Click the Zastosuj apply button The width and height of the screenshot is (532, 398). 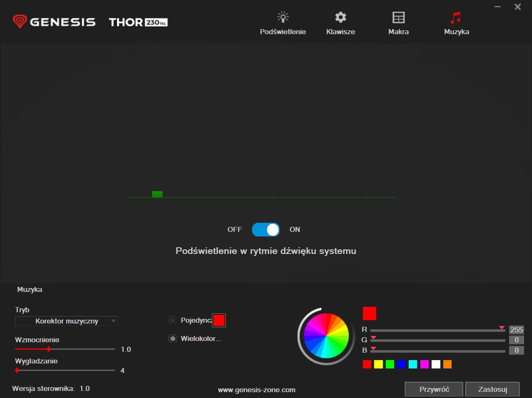click(x=492, y=389)
